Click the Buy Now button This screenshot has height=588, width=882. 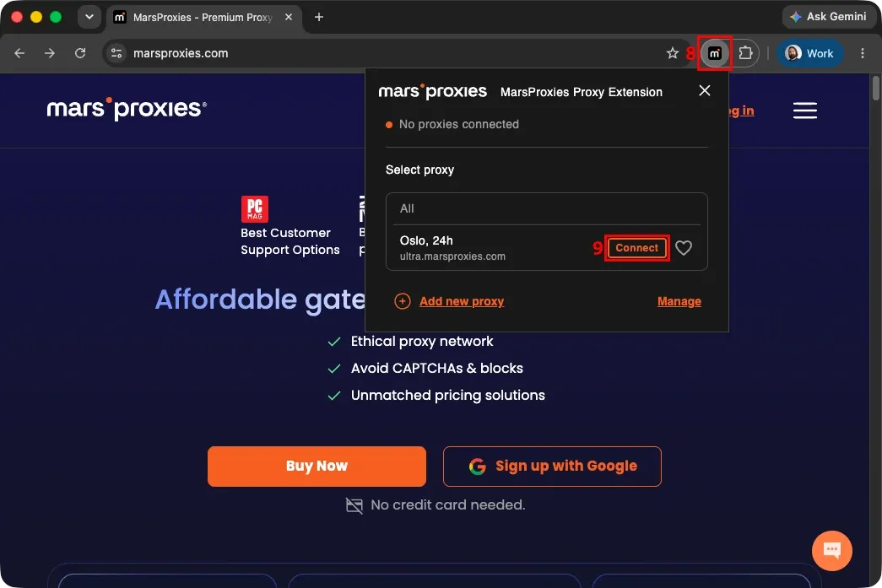[317, 466]
